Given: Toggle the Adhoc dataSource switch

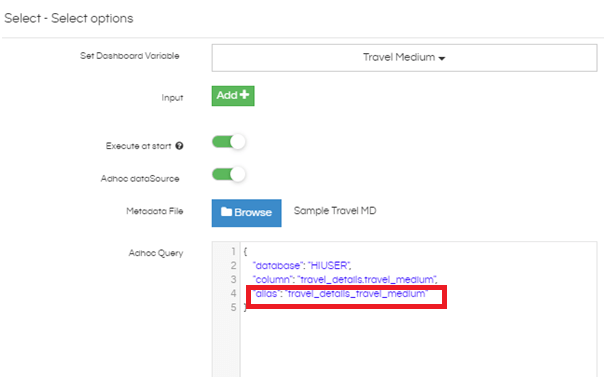Looking at the screenshot, I should 229,174.
